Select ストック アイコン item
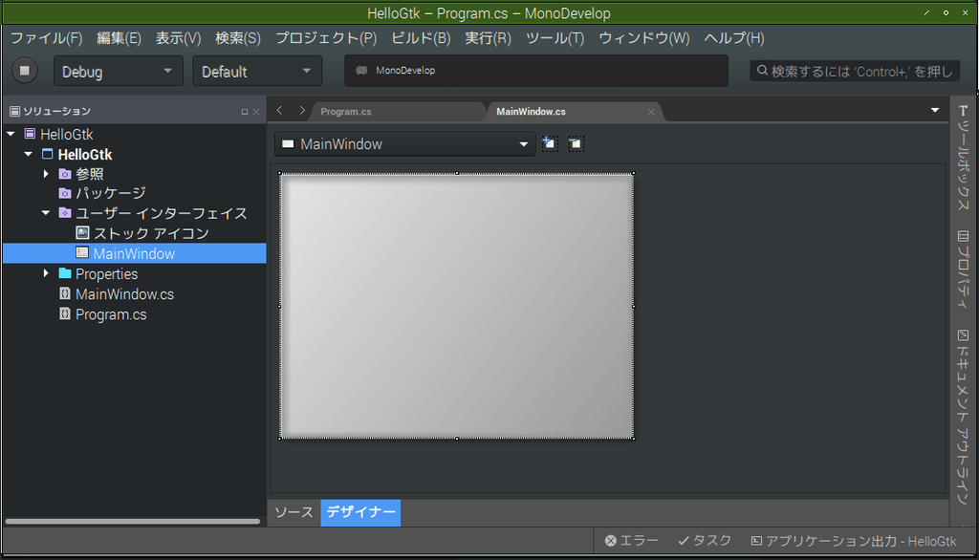Viewport: 979px width, 560px height. (151, 233)
